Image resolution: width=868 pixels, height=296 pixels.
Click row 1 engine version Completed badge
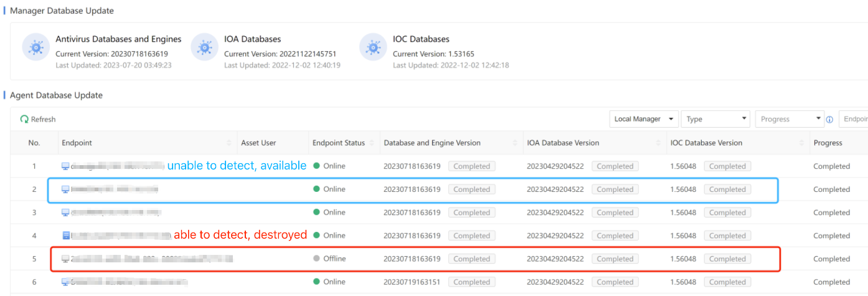[x=472, y=166]
